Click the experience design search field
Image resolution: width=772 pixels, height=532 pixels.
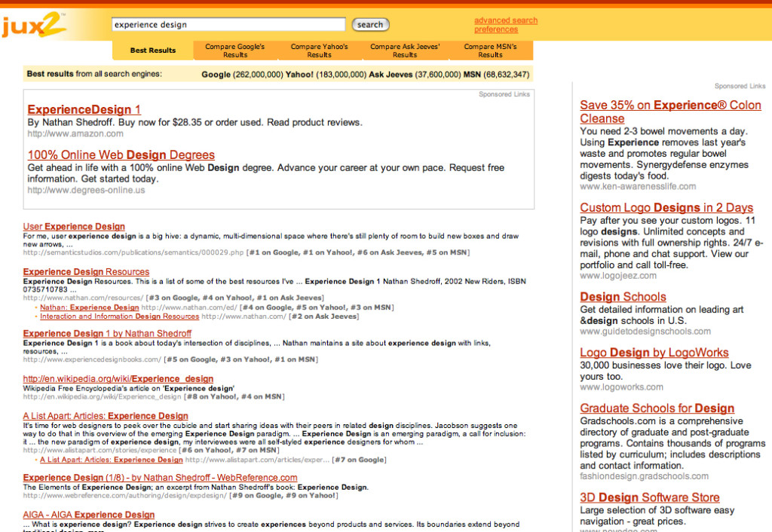228,25
